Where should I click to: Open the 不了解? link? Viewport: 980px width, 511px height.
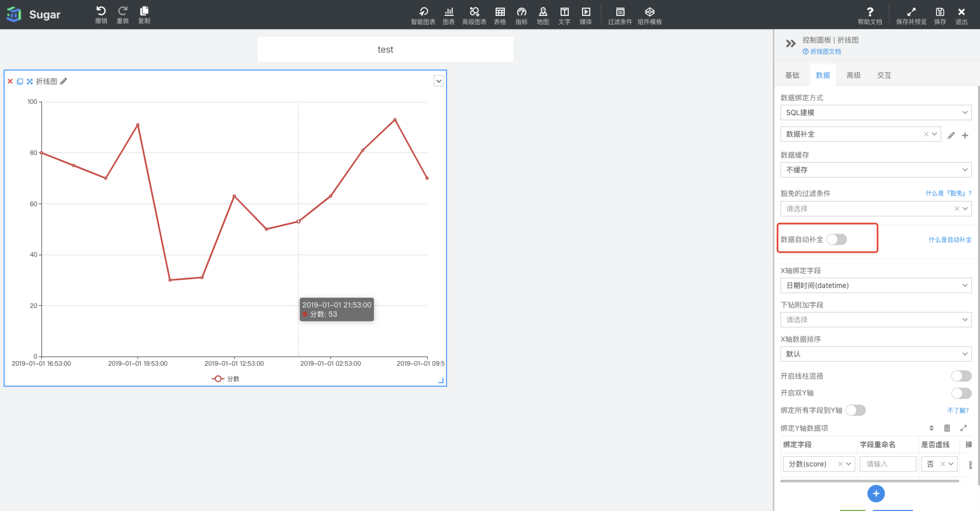point(958,410)
